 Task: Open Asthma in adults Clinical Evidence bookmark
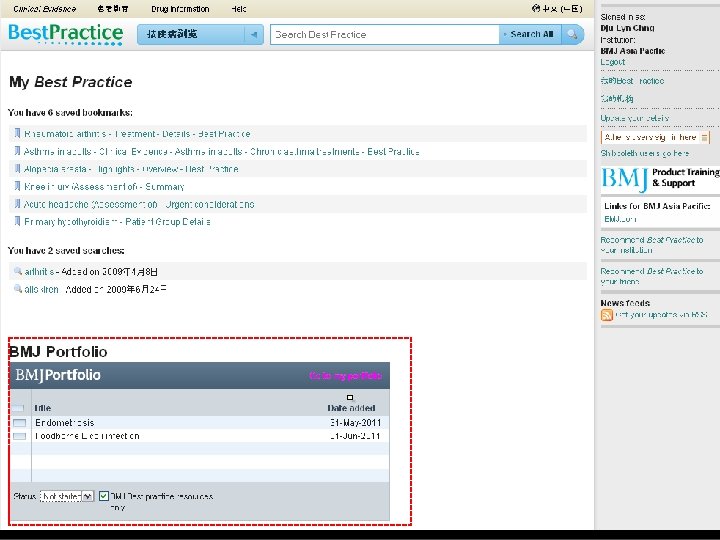pos(222,151)
